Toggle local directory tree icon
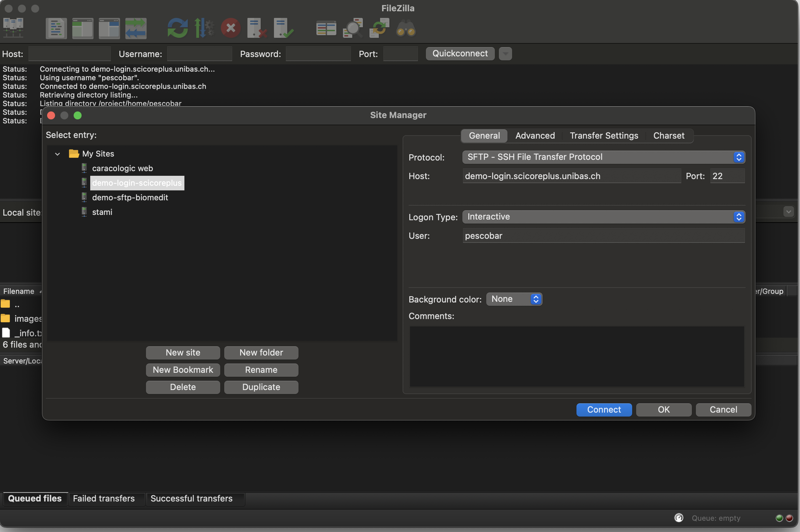The width and height of the screenshot is (800, 532). [x=83, y=28]
